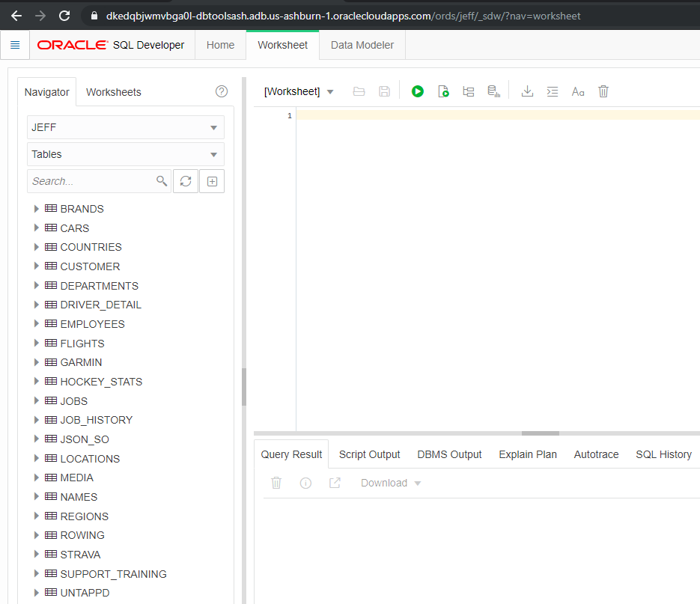Click the Explain Plan toolbar icon
The height and width of the screenshot is (604, 700).
click(x=469, y=91)
